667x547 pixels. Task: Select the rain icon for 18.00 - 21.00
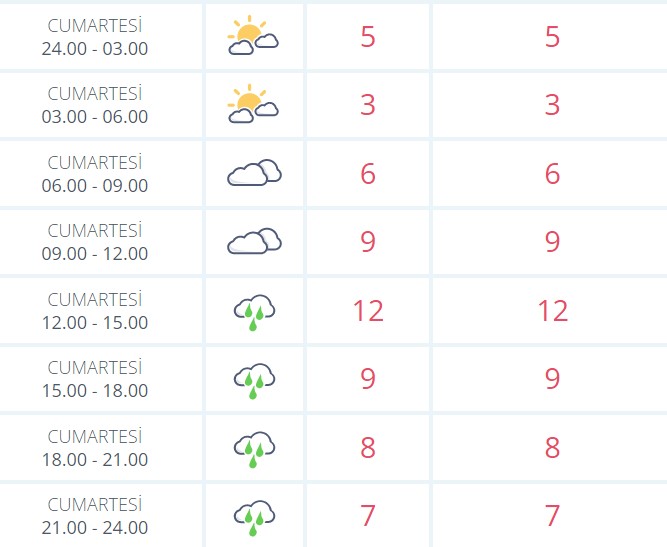click(254, 450)
